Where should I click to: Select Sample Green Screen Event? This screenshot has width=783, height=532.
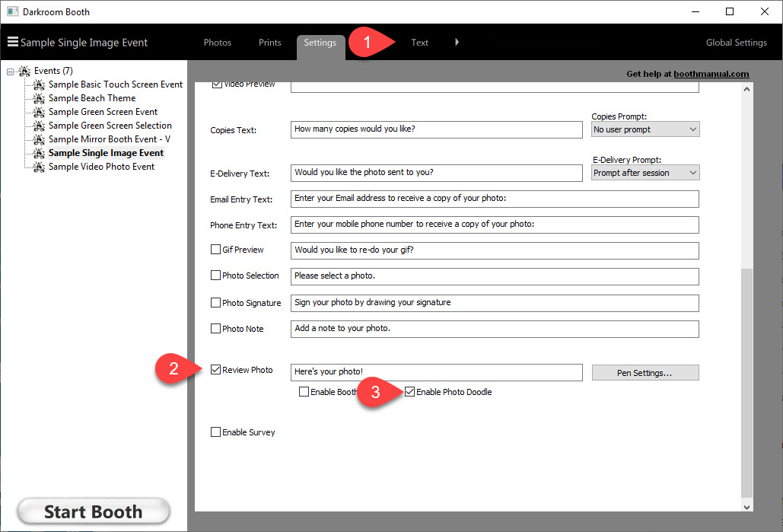tap(103, 112)
